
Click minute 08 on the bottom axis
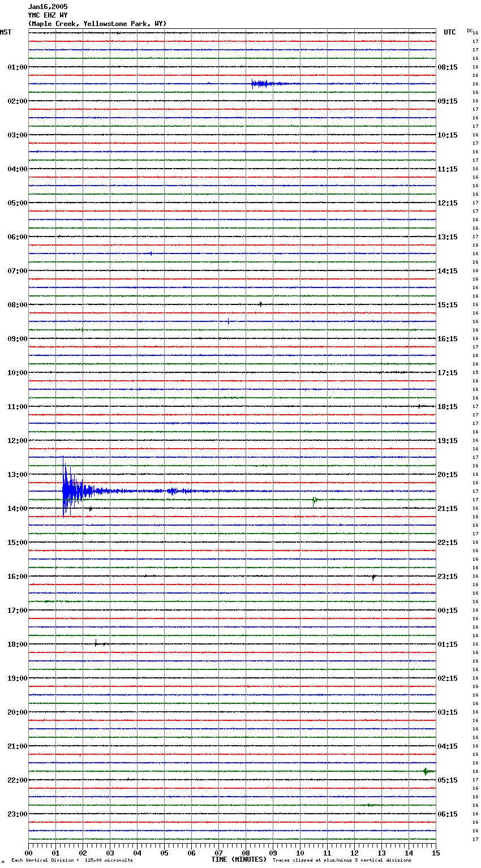tap(246, 853)
